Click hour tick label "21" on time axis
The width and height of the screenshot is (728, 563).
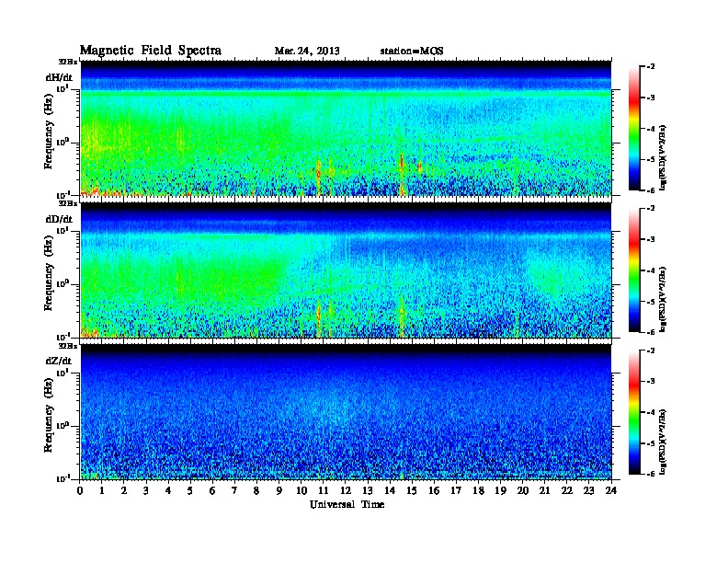point(545,490)
